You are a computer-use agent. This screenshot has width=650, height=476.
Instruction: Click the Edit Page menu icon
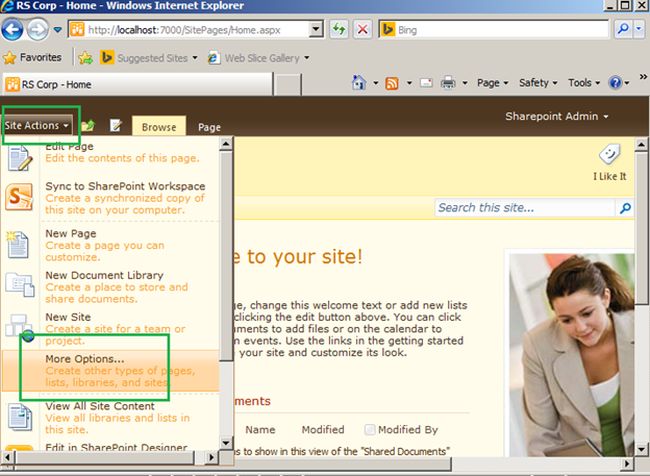(19, 158)
